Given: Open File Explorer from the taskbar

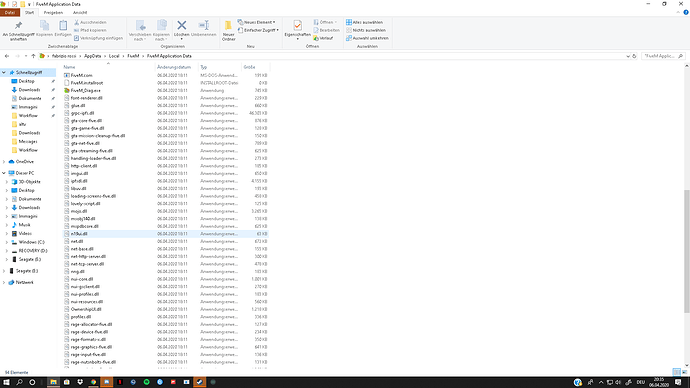Looking at the screenshot, I should (x=53, y=382).
